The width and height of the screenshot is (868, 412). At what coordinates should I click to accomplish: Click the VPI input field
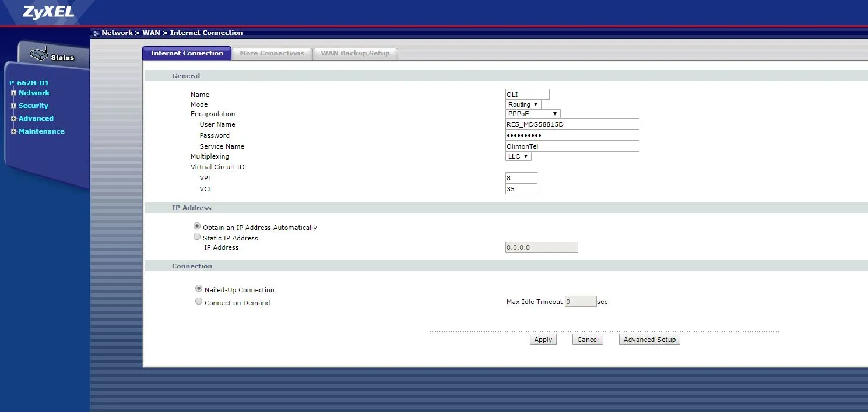click(x=521, y=178)
